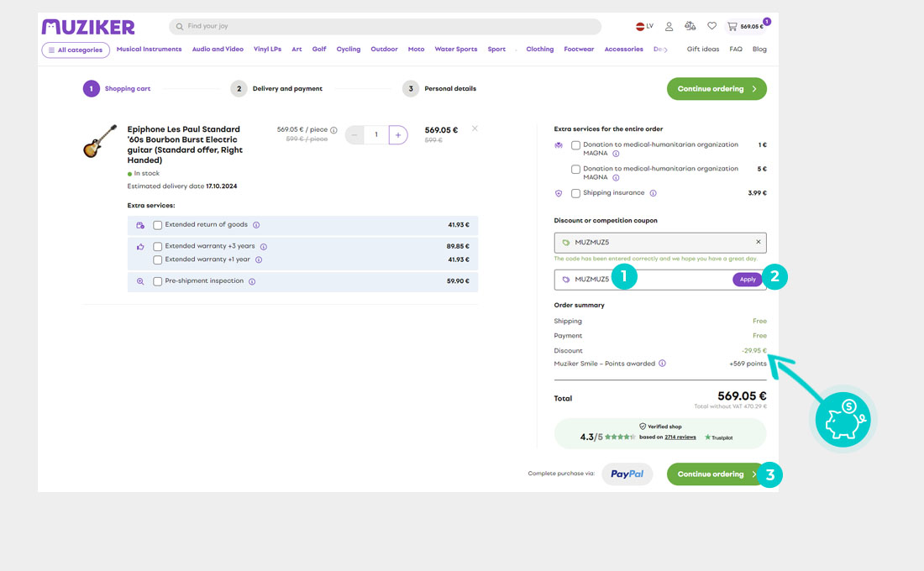Screen dimensions: 924x571
Task: Check the Shipping insurance option
Action: (x=575, y=193)
